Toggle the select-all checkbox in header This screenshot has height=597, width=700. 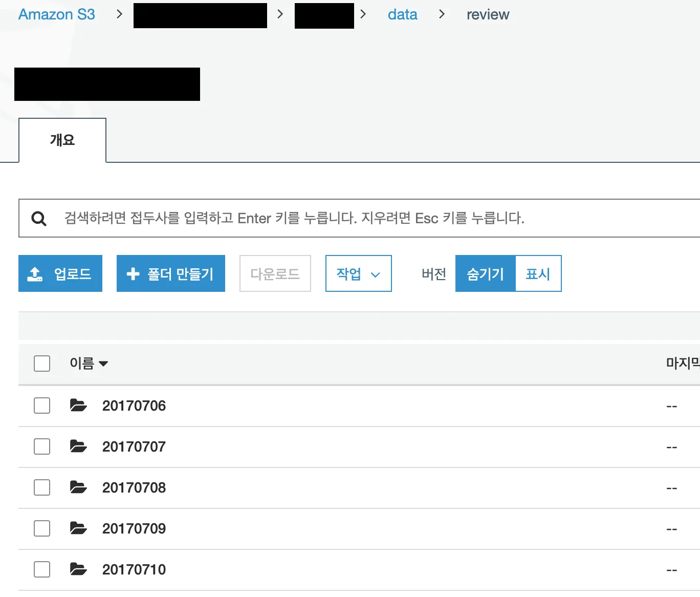coord(42,364)
